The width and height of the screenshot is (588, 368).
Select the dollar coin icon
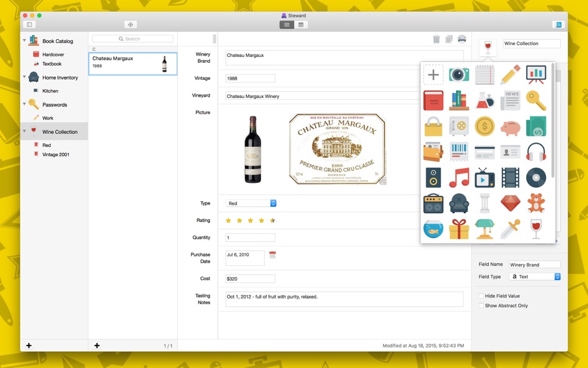point(485,126)
